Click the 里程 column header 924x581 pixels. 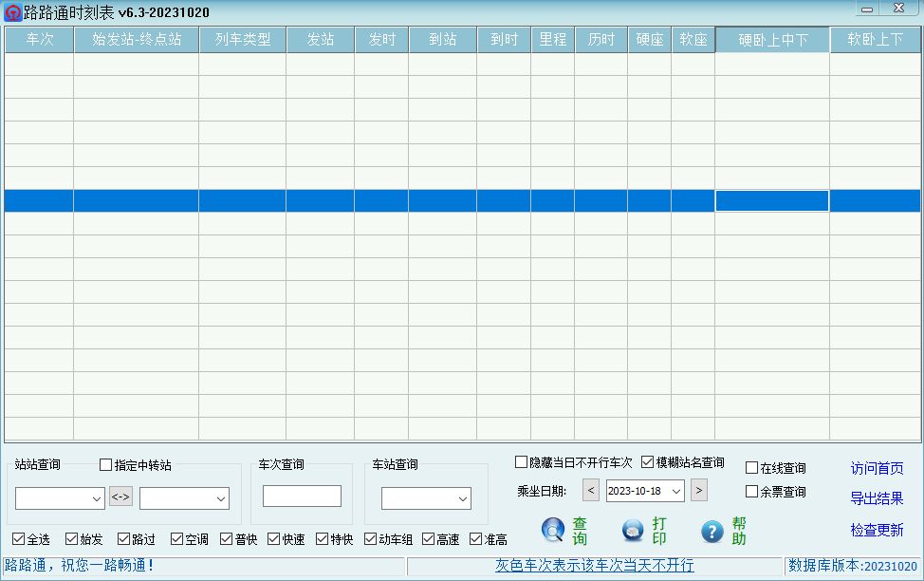553,40
